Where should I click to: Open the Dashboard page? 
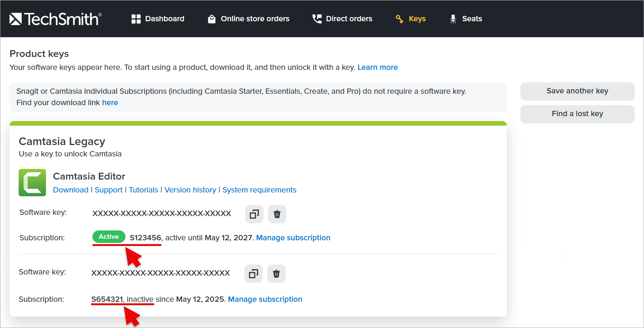point(158,19)
